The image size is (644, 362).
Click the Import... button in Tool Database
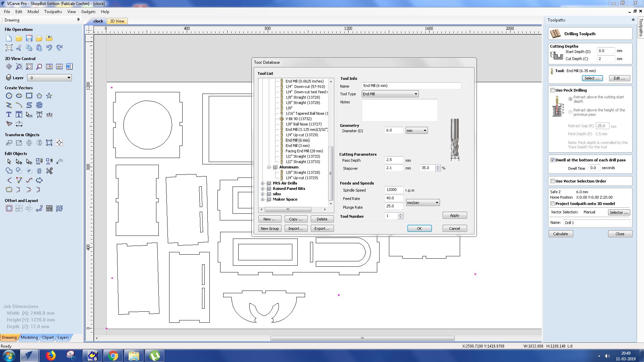296,228
